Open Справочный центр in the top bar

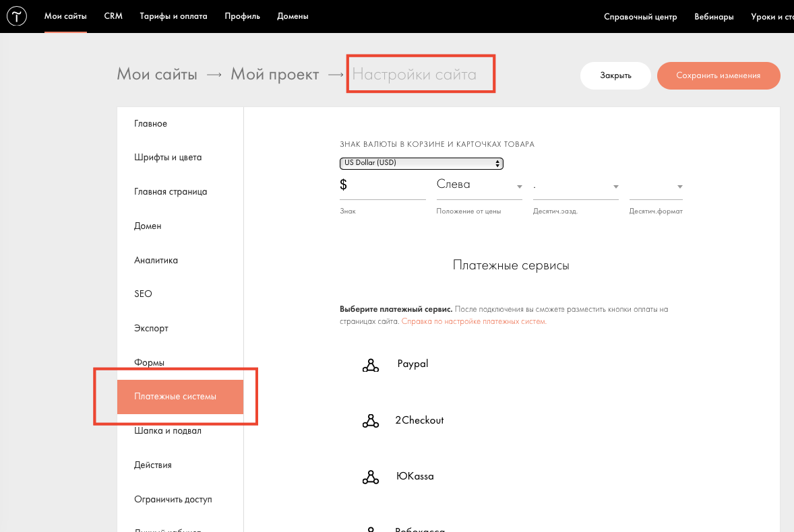pyautogui.click(x=640, y=17)
